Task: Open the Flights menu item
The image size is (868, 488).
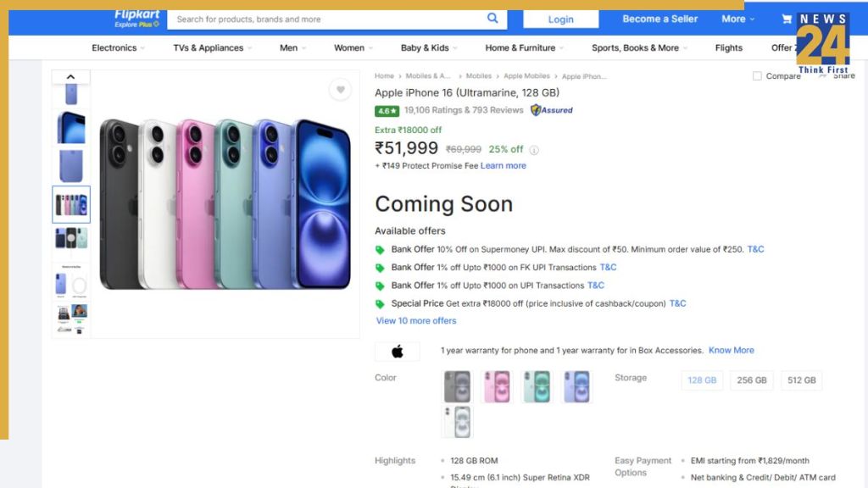Action: pyautogui.click(x=728, y=48)
